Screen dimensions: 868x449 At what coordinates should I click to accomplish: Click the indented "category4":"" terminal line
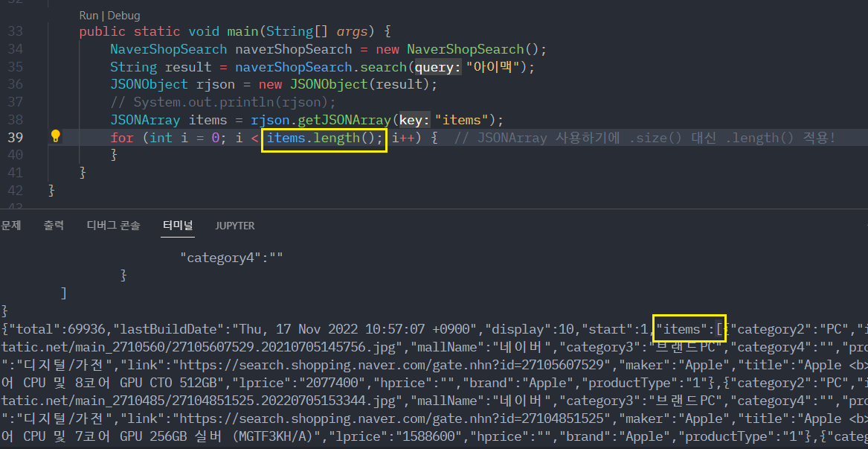coord(232,258)
